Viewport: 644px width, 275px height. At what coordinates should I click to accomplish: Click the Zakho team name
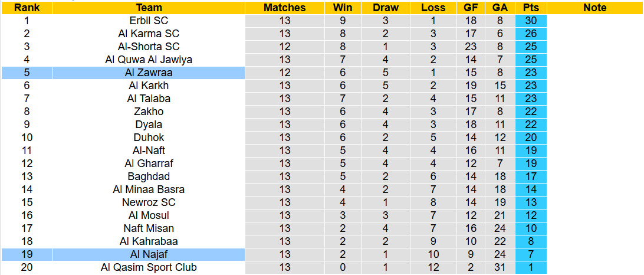(x=149, y=112)
